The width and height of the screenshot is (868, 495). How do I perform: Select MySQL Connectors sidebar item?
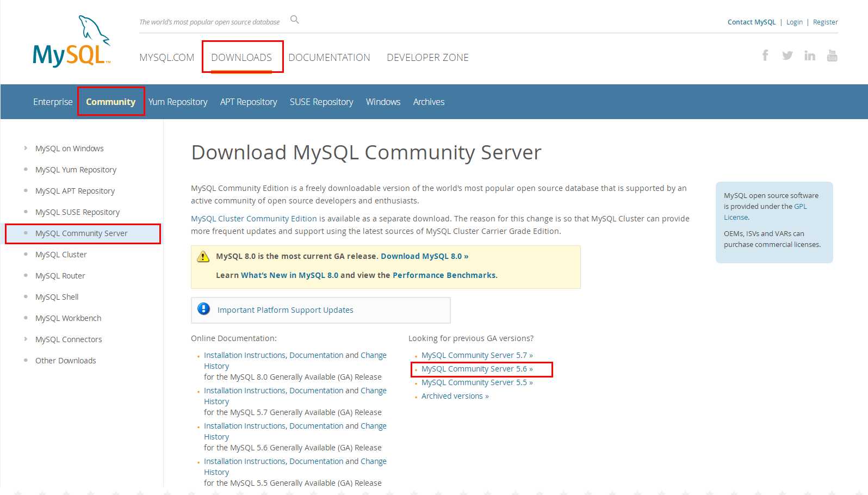(x=69, y=339)
